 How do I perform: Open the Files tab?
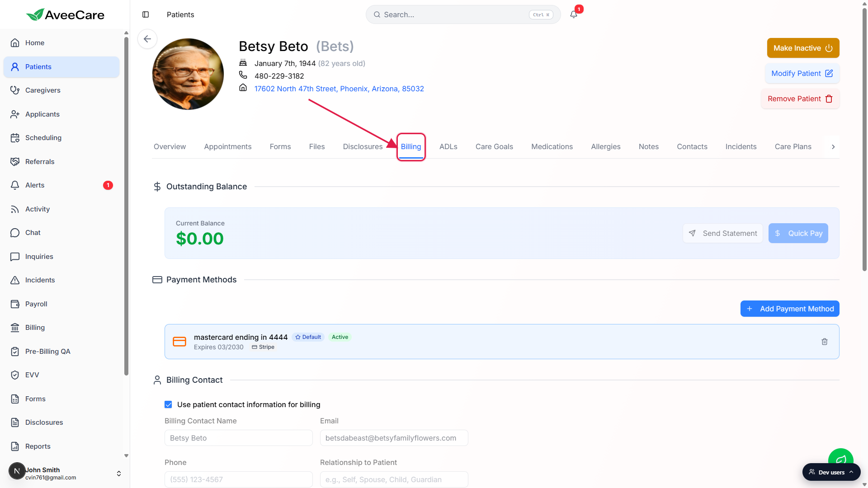tap(317, 147)
